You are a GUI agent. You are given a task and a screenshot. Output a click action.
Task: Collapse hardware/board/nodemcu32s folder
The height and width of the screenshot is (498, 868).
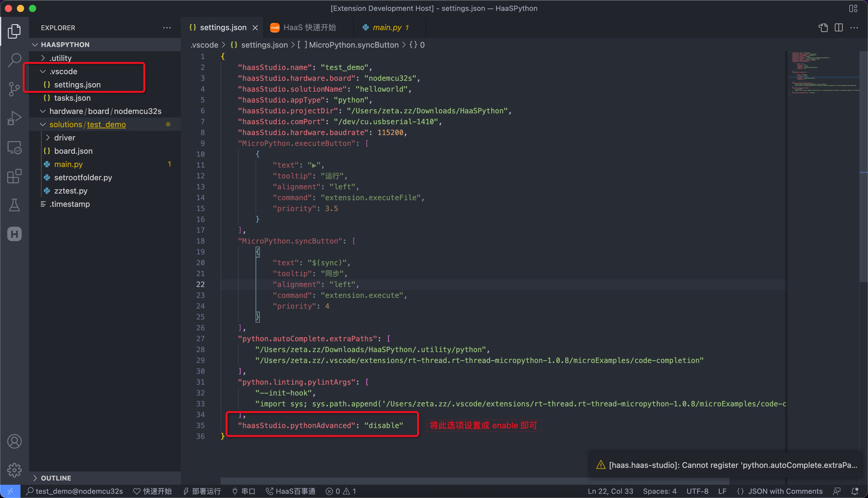point(105,111)
